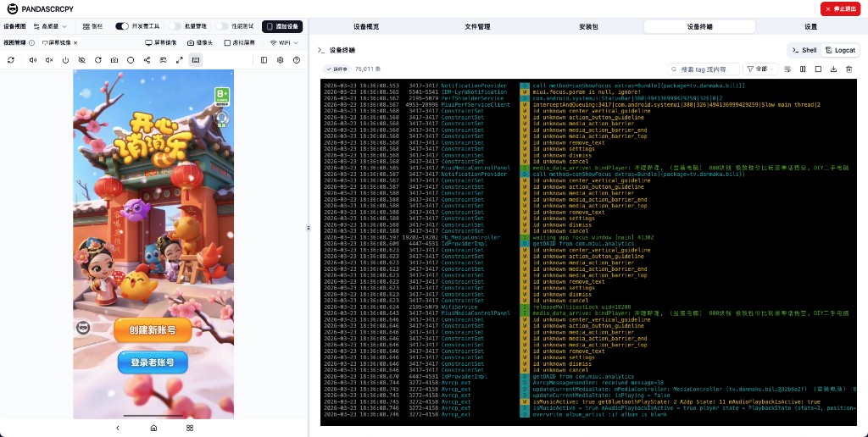
Task: Switch to the 文件管理 tab
Action: point(477,26)
